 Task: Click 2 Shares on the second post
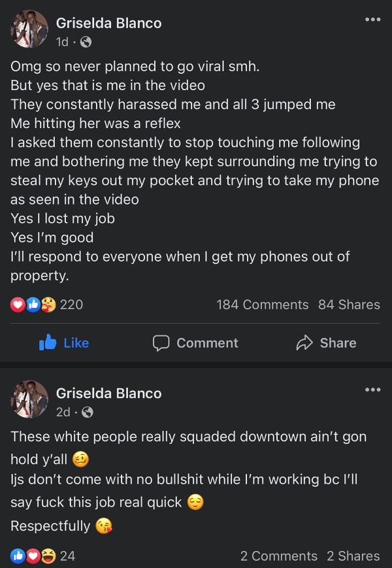[x=353, y=556]
